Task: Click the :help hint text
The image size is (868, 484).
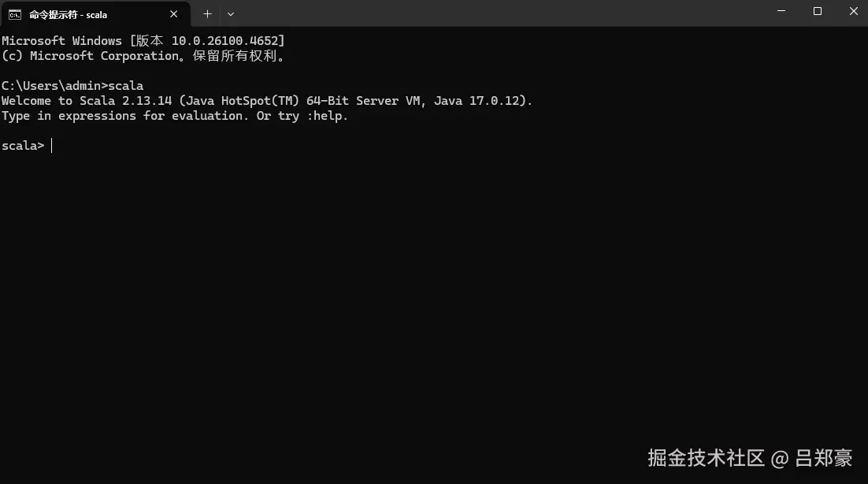Action: (326, 116)
